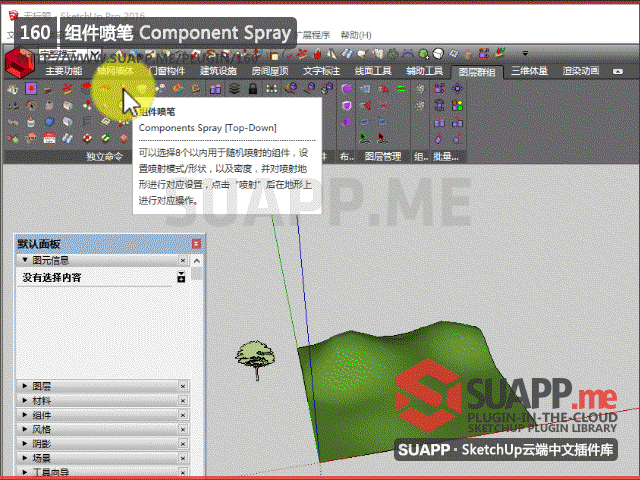Image resolution: width=640 pixels, height=480 pixels.
Task: Click the red SUAPP logo button
Action: pos(20,63)
